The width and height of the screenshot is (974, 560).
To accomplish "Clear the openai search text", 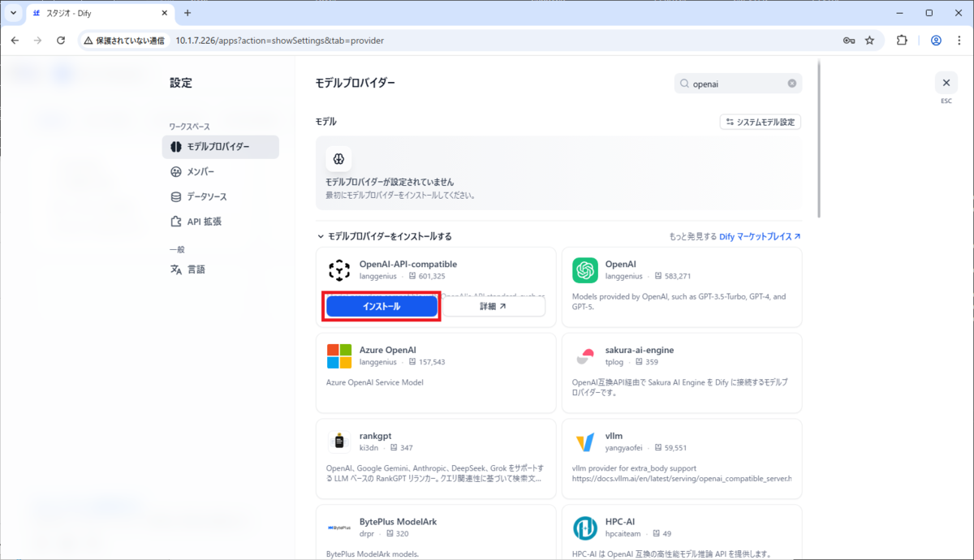I will (x=792, y=84).
